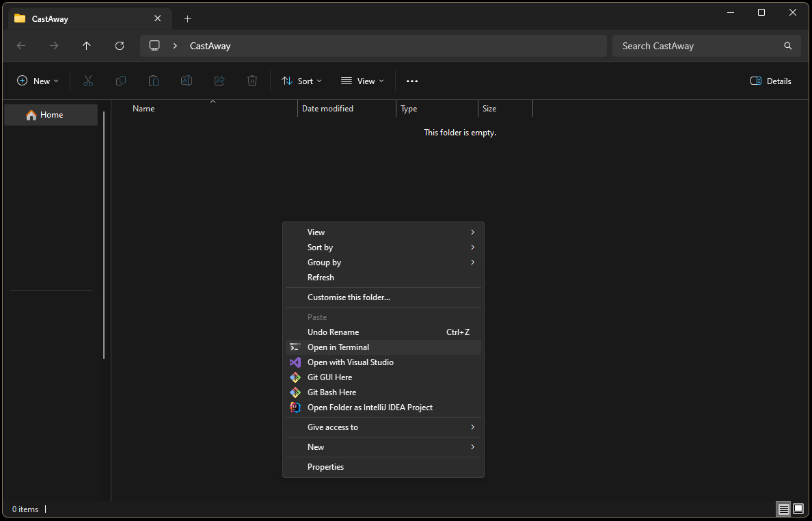The width and height of the screenshot is (812, 521).
Task: Switch to details list view in status bar
Action: pos(783,509)
